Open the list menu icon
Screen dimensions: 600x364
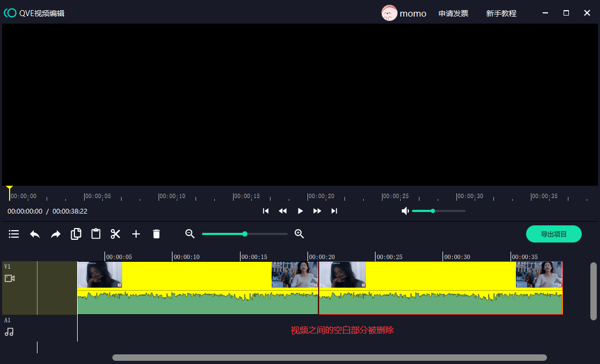click(14, 234)
